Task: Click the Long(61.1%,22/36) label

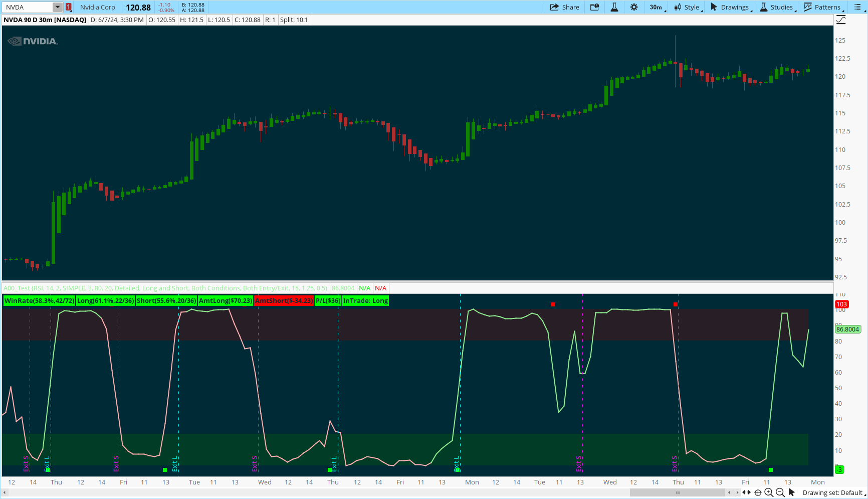Action: 106,300
